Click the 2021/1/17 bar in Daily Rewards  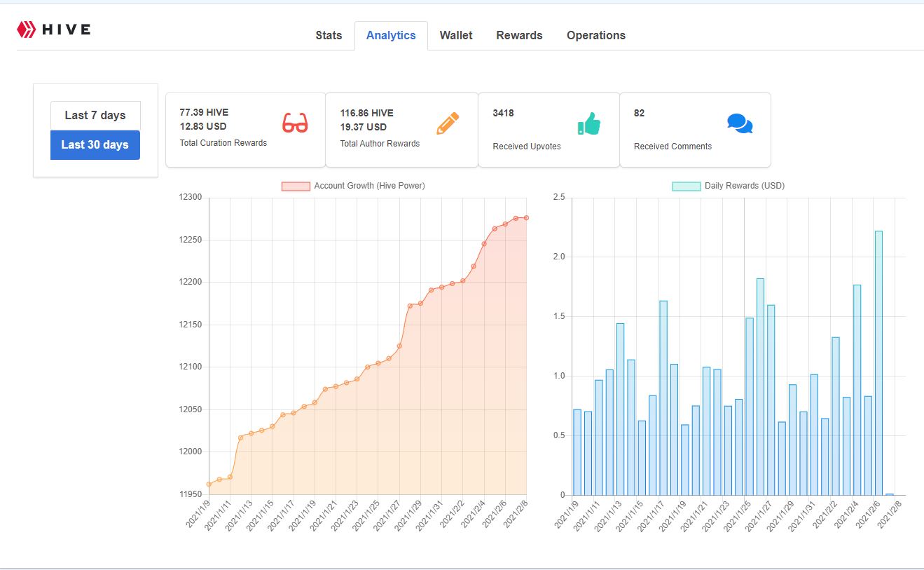[x=663, y=398]
